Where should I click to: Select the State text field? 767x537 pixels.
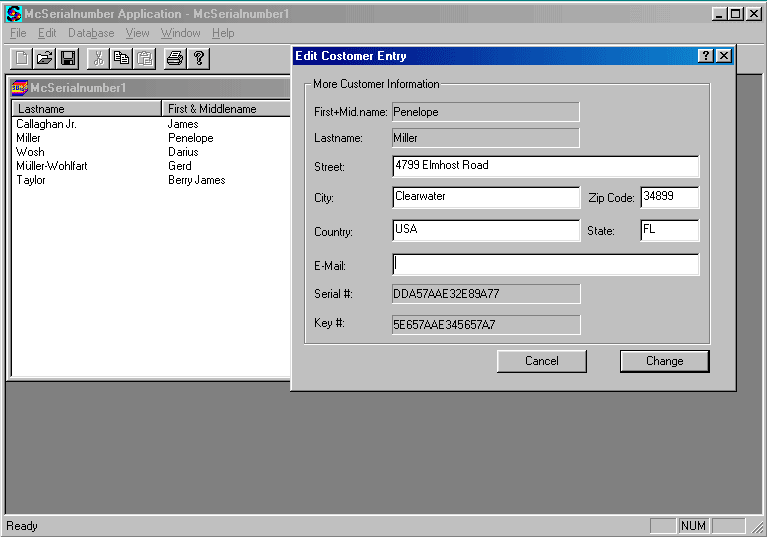669,230
